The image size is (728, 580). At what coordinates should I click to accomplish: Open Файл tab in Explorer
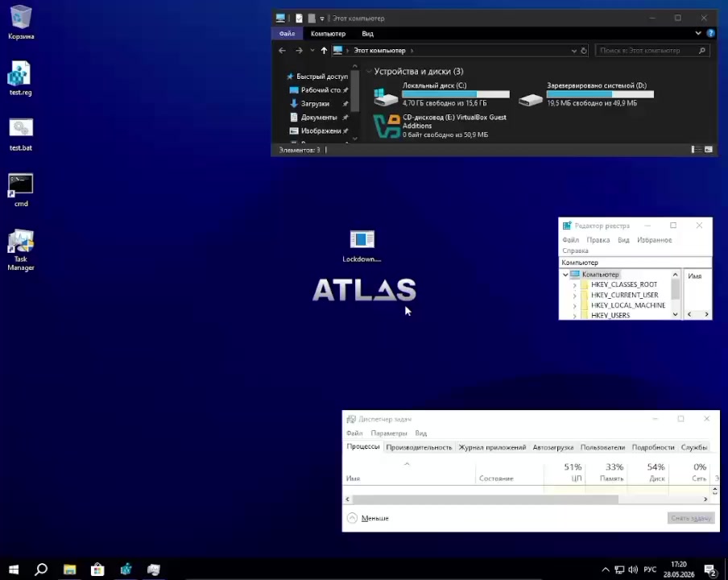[287, 34]
